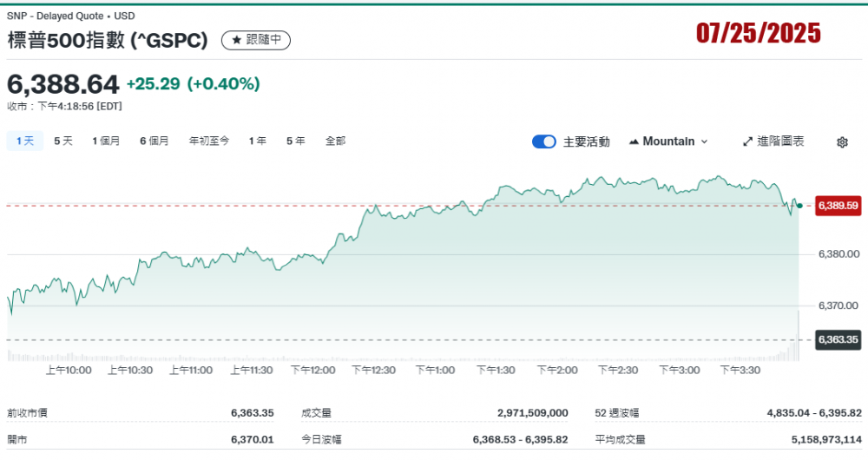Click the green dot at the chart line's end

799,206
